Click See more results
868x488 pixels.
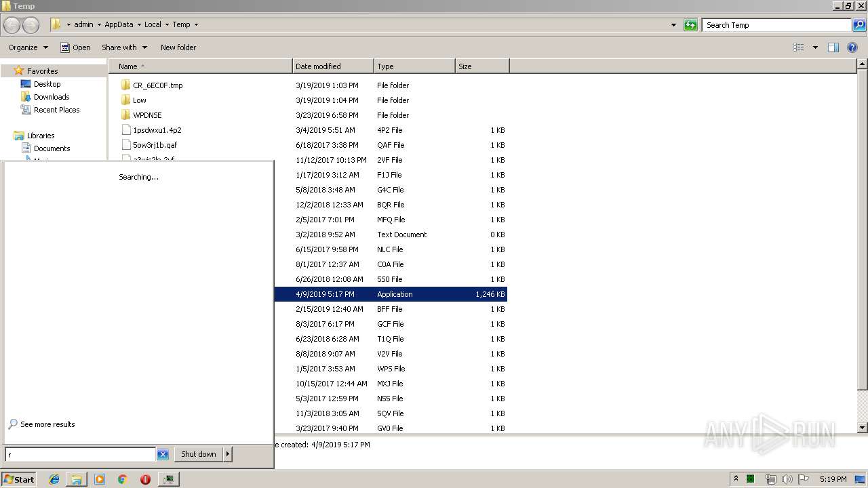[41, 424]
